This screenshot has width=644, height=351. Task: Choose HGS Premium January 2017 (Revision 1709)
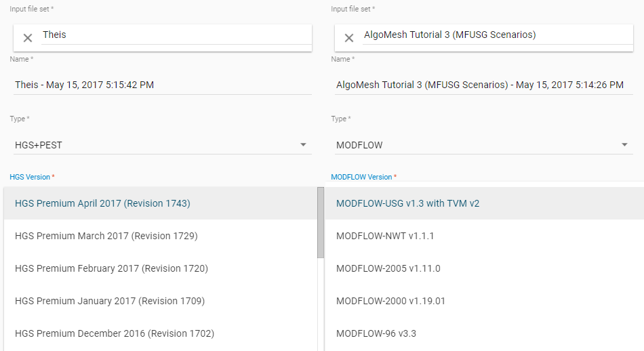pos(161,301)
